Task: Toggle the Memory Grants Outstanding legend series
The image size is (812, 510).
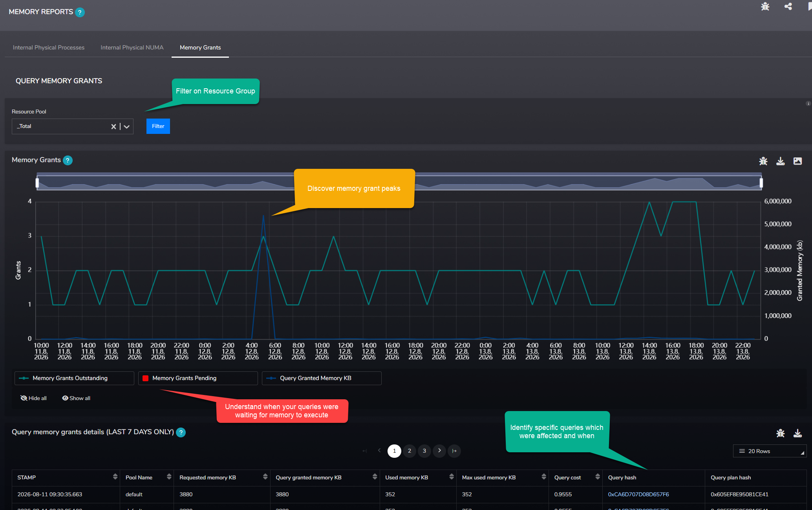Action: (x=74, y=378)
